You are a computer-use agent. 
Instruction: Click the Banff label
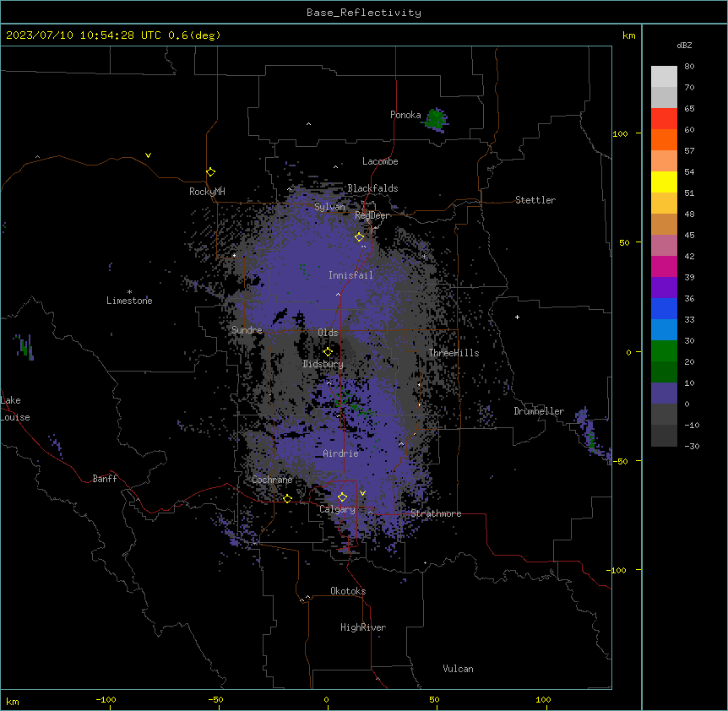click(x=105, y=479)
